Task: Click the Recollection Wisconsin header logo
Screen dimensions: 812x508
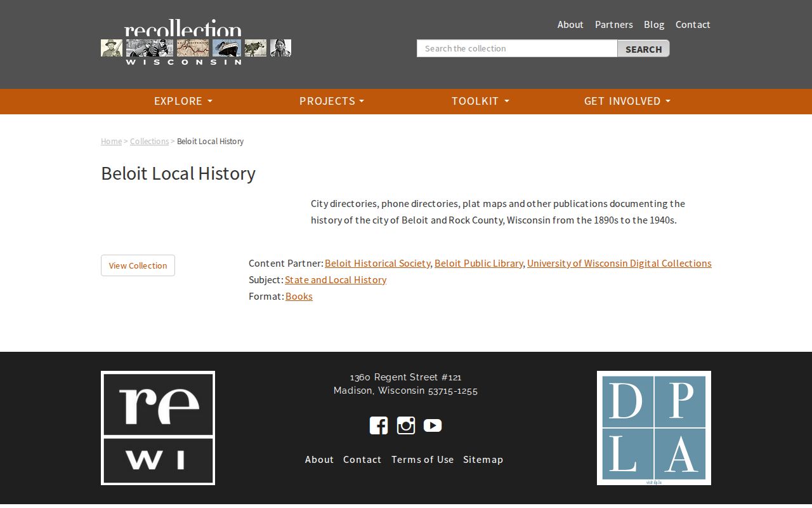Action: (x=196, y=43)
